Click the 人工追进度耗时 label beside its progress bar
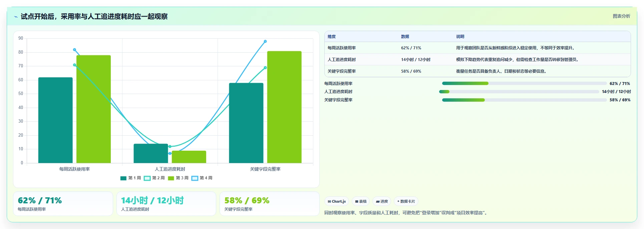 (x=338, y=92)
